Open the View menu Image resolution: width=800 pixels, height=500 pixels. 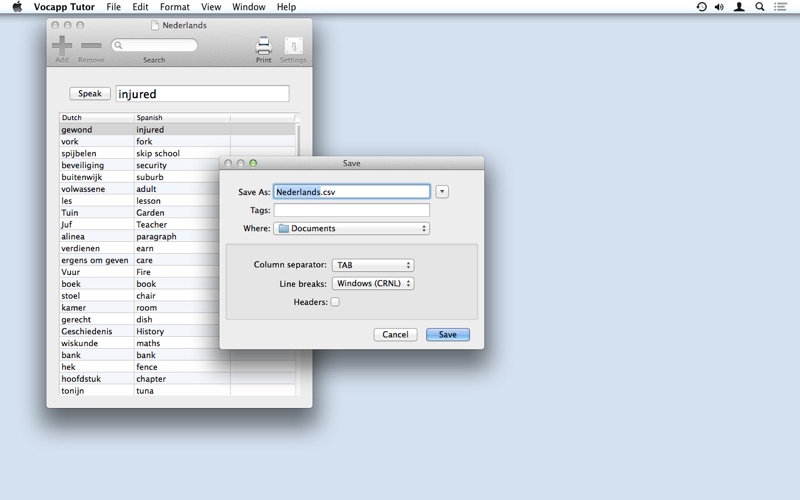point(211,7)
